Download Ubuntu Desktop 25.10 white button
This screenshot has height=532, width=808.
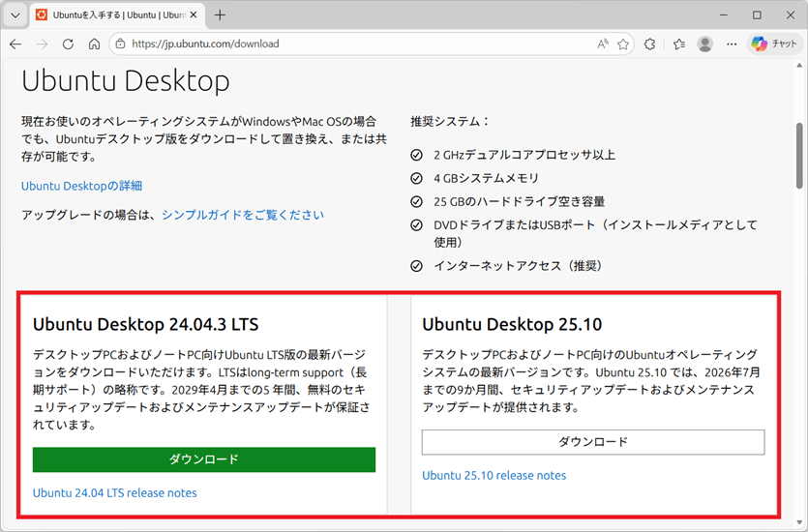[593, 442]
